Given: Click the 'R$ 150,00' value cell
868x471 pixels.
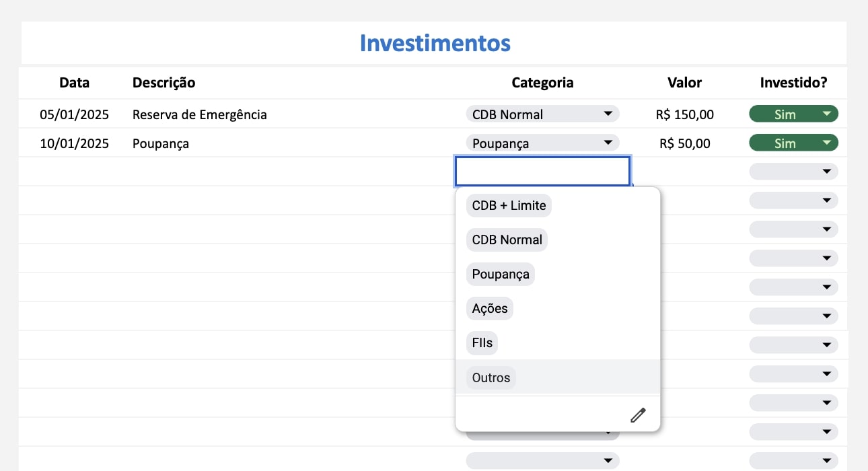Looking at the screenshot, I should click(x=684, y=114).
